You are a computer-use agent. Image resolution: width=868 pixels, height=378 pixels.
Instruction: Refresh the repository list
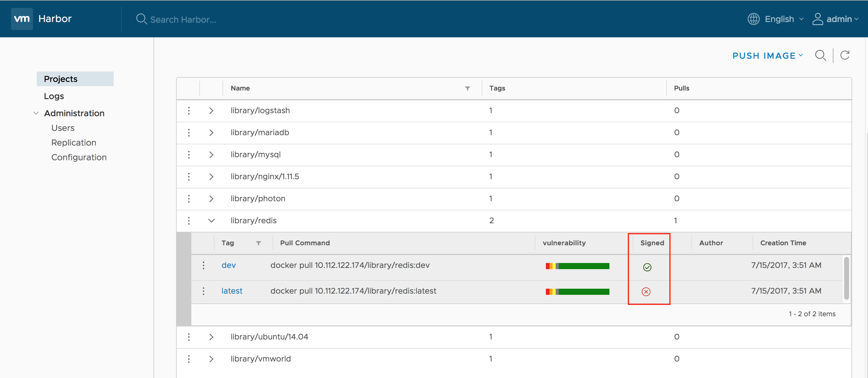845,55
